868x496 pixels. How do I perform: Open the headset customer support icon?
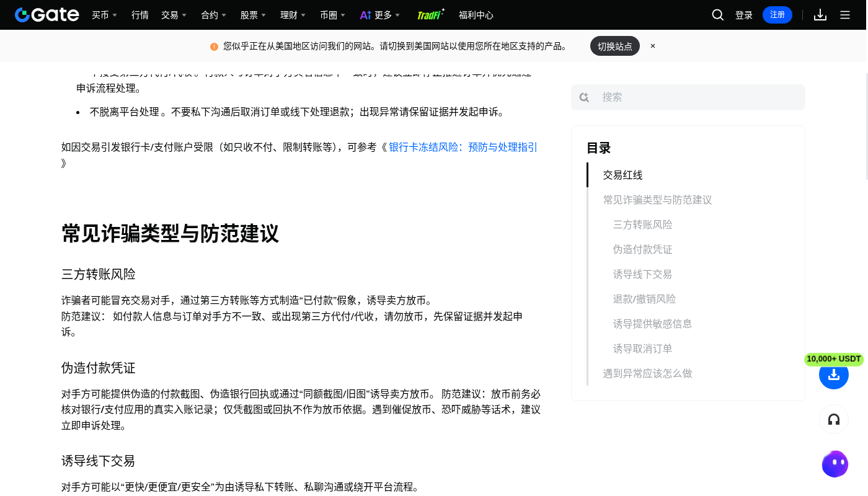(x=834, y=420)
